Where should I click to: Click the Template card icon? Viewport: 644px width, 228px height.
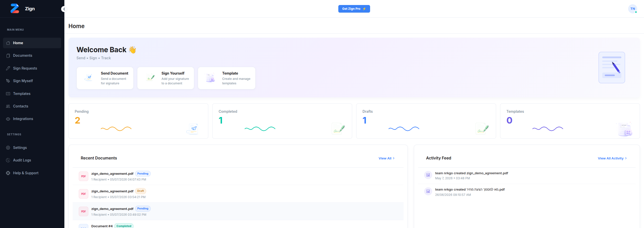pos(210,78)
